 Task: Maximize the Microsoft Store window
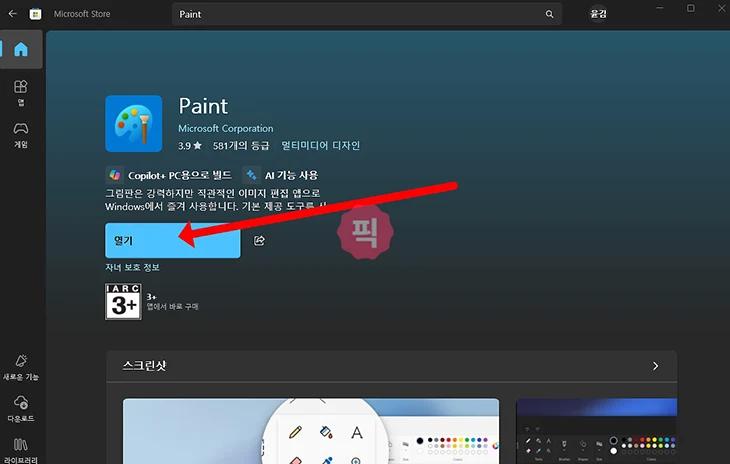[x=691, y=8]
